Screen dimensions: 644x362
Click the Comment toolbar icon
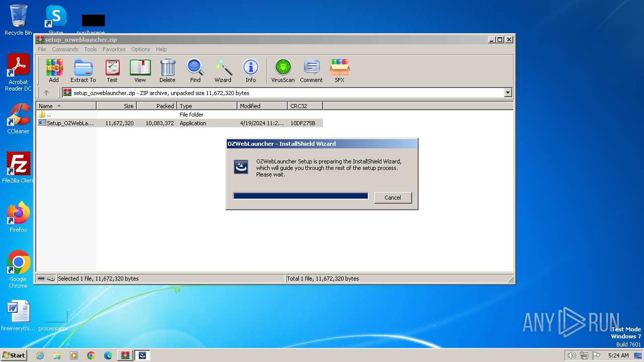point(311,70)
